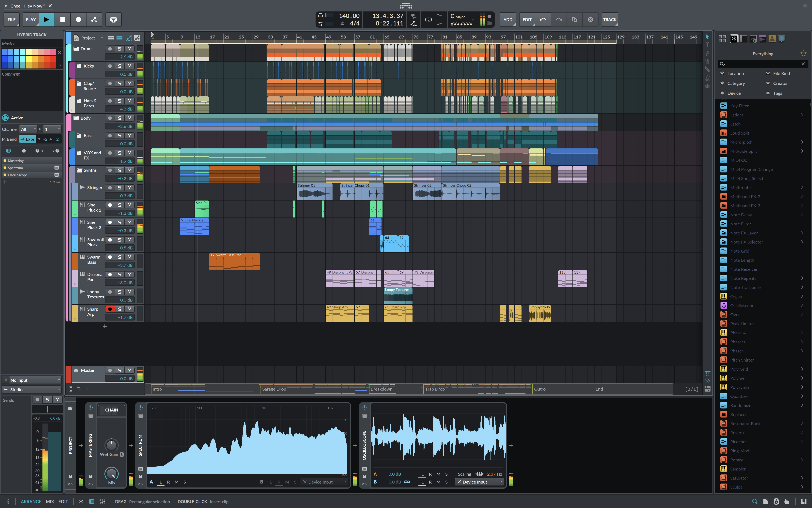Image resolution: width=812 pixels, height=508 pixels.
Task: Click the favorites star in the browser
Action: 803,53
